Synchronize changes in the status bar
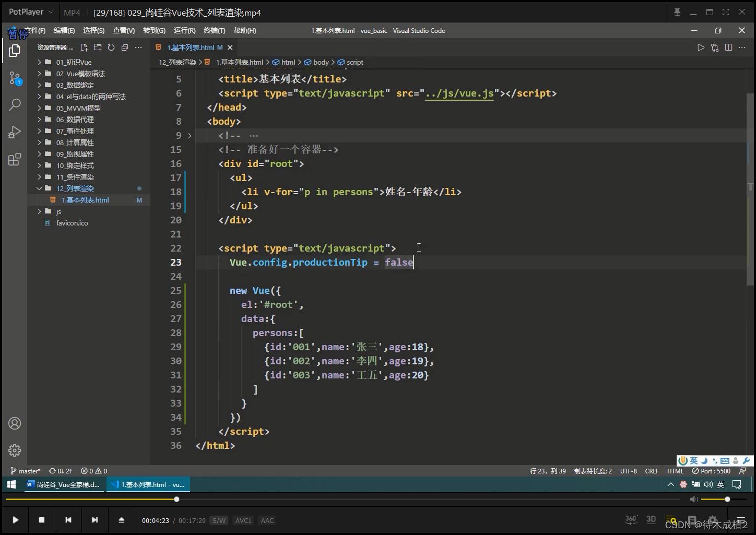Image resolution: width=756 pixels, height=535 pixels. point(61,471)
